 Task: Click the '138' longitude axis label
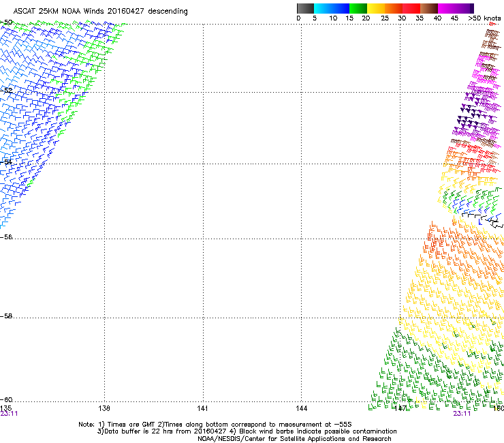tap(104, 408)
